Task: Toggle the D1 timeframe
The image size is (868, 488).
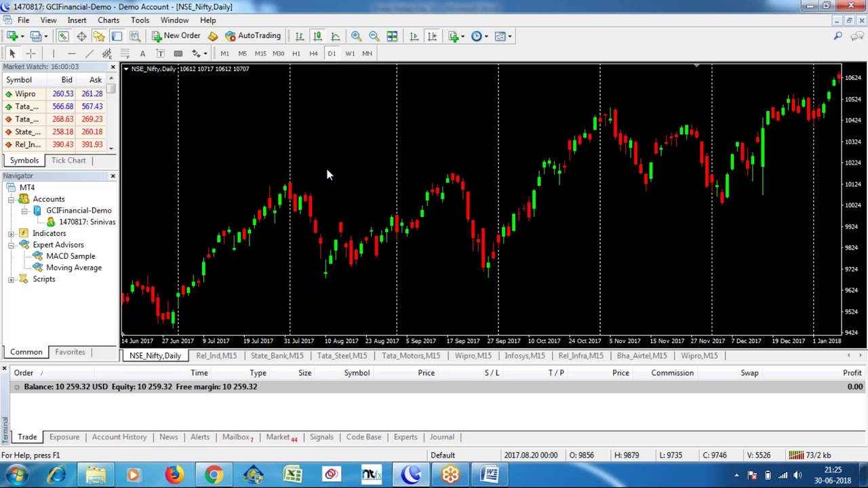Action: pos(332,54)
